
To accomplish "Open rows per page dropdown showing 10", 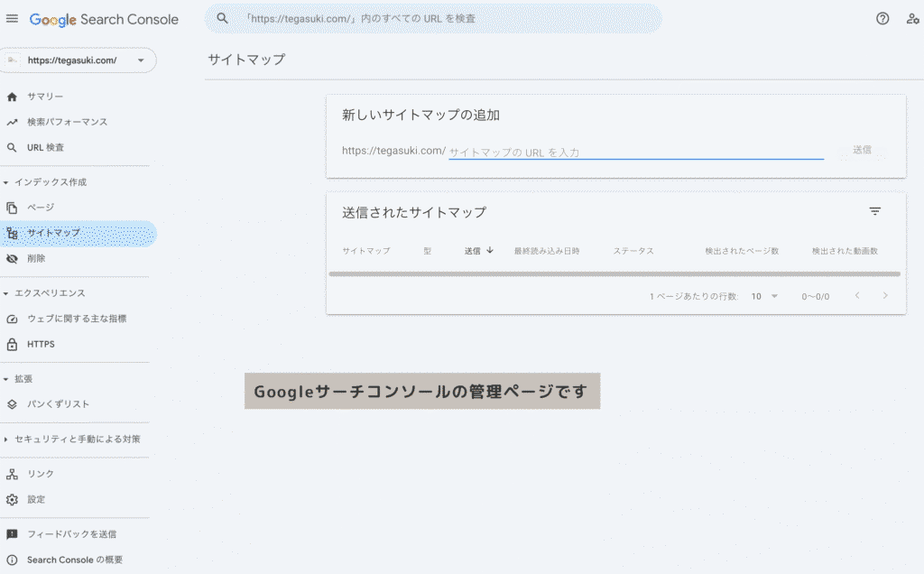I will tap(764, 296).
